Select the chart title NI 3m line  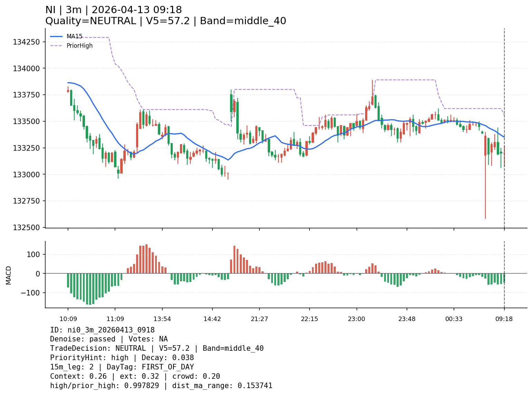pos(113,10)
